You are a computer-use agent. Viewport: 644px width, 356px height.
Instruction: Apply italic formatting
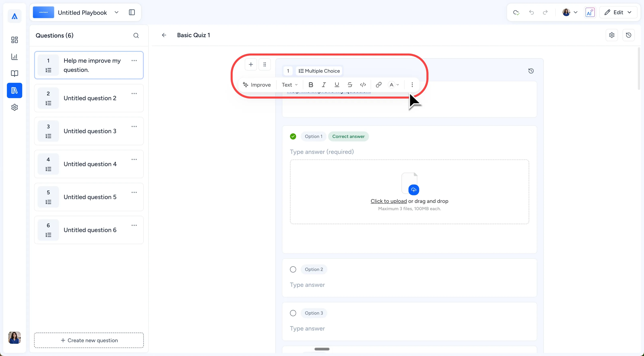pyautogui.click(x=324, y=85)
